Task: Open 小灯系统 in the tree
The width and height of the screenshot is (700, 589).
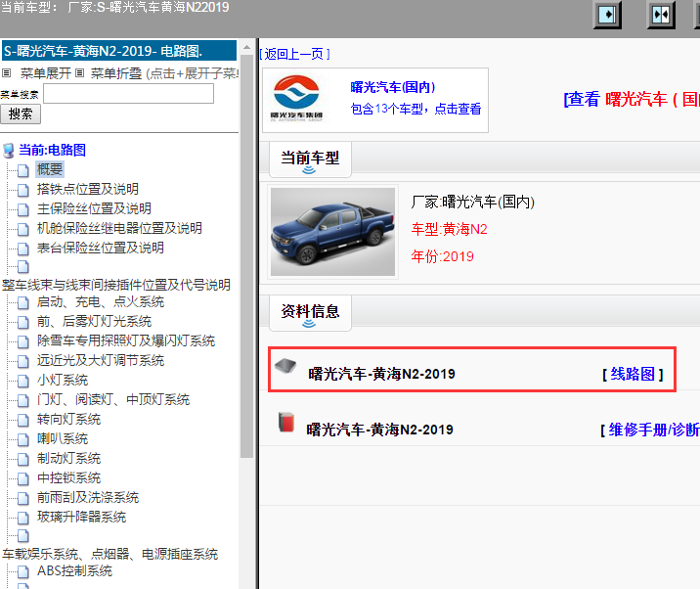Action: (x=63, y=381)
